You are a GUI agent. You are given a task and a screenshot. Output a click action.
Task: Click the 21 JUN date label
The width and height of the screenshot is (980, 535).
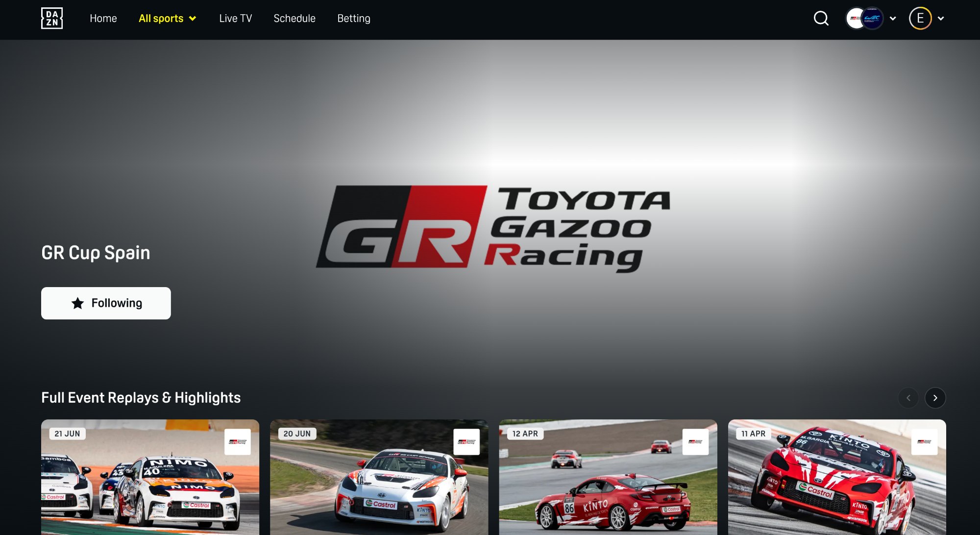pos(67,434)
